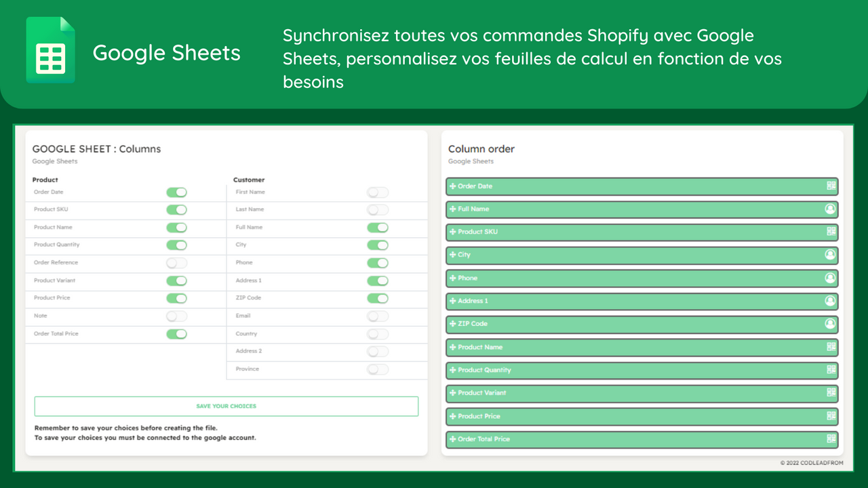Toggle the Phone column switch
The height and width of the screenshot is (488, 868).
pos(378,263)
